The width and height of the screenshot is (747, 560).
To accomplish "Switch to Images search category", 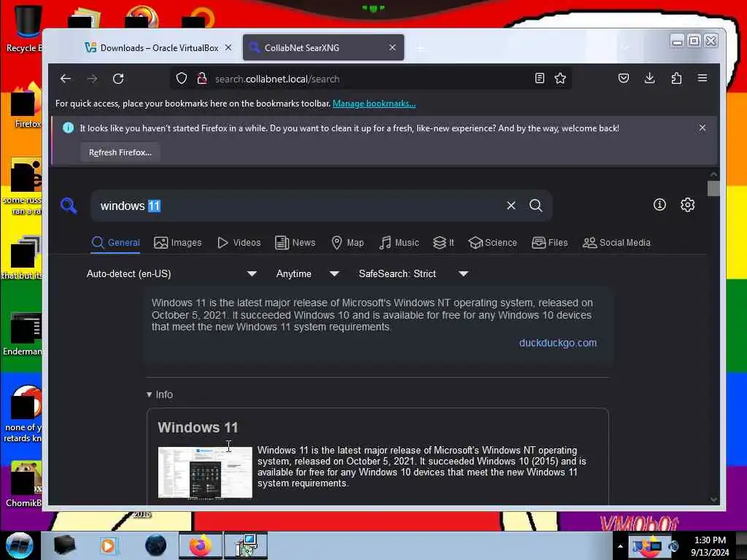I will (x=178, y=242).
